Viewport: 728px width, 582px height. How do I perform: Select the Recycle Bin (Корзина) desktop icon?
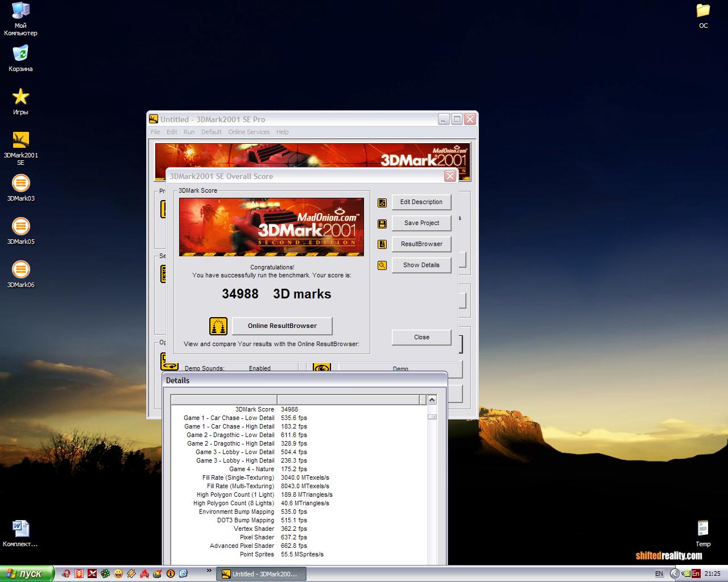(20, 59)
